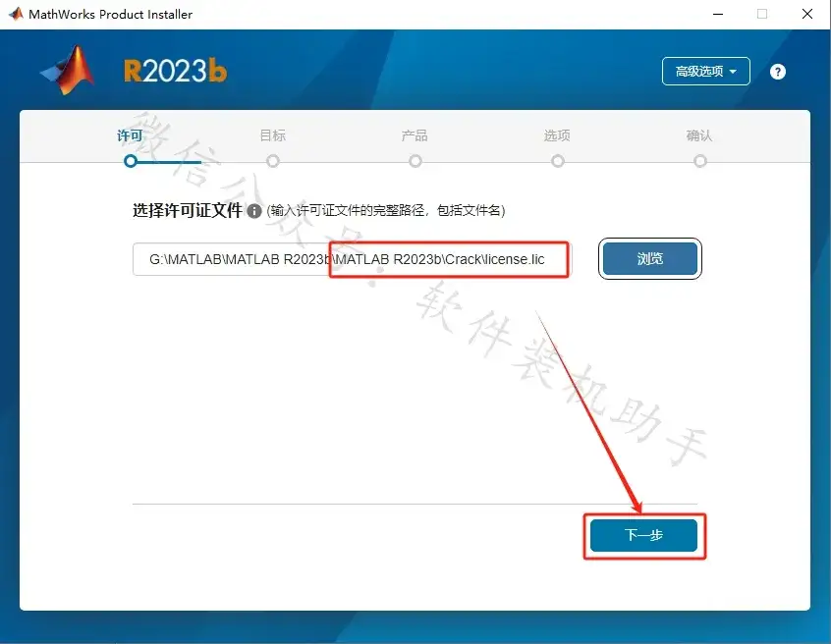Open the 高级选项 dropdown
This screenshot has height=644, width=831.
(x=705, y=71)
